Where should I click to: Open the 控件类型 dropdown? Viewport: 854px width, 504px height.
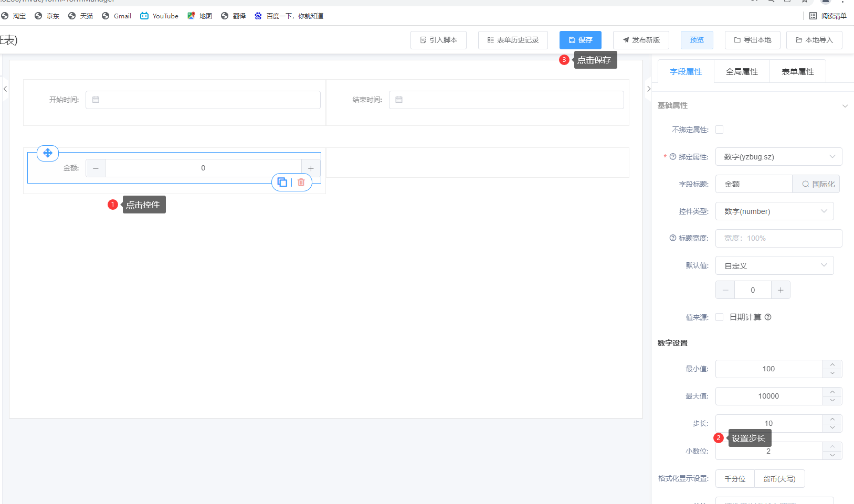click(x=774, y=211)
